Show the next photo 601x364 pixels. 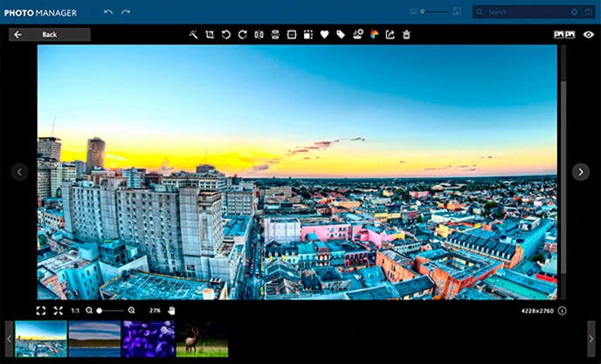pos(581,172)
